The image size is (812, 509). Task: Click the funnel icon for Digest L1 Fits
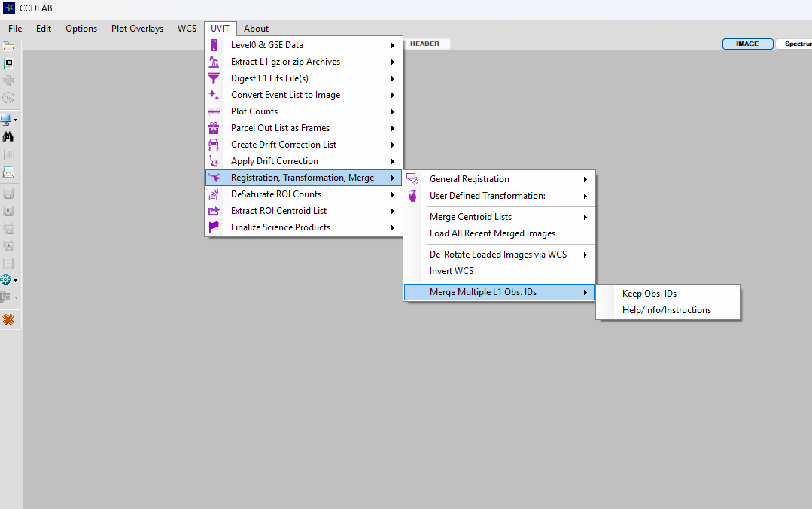[214, 78]
